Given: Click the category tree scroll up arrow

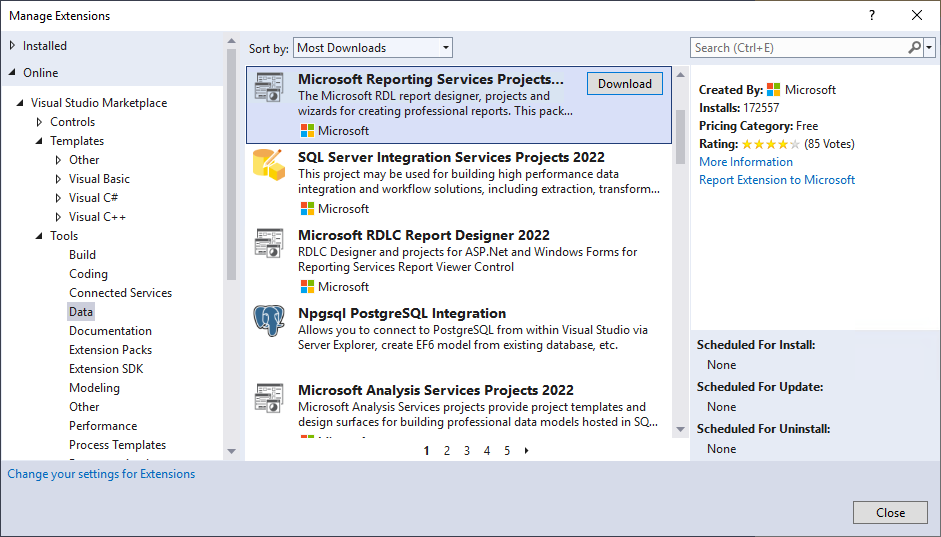Looking at the screenshot, I should point(232,41).
